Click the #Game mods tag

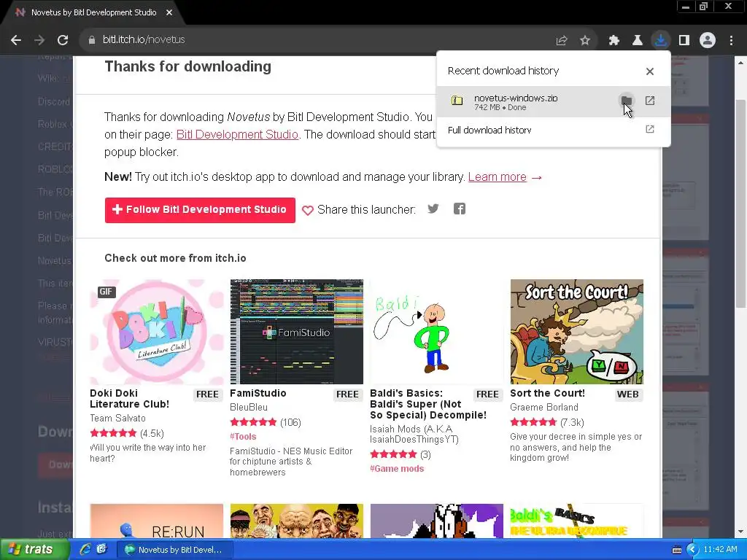[397, 469]
